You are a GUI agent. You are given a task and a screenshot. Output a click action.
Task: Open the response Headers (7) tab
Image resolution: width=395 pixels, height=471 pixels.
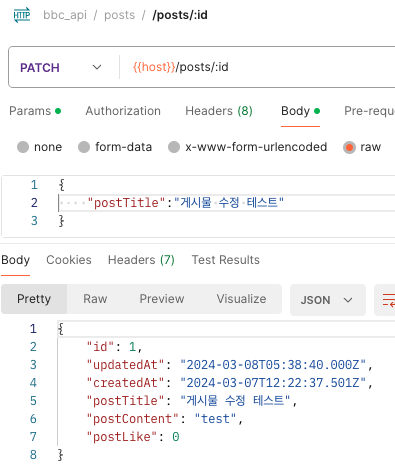click(141, 260)
